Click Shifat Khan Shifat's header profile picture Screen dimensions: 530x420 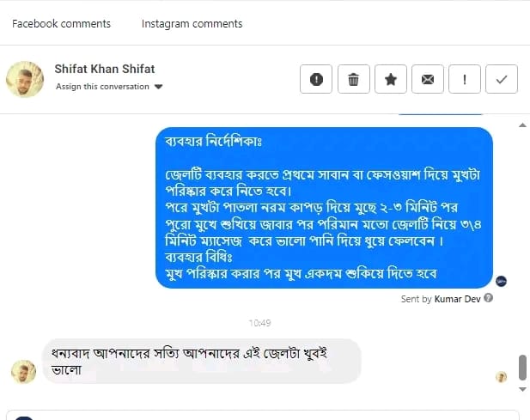[x=24, y=78]
